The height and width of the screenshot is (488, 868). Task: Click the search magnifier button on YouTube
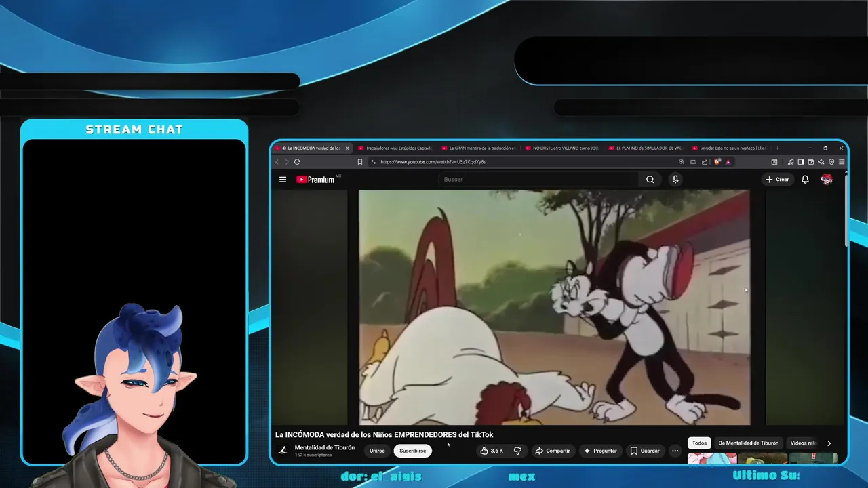coord(650,180)
